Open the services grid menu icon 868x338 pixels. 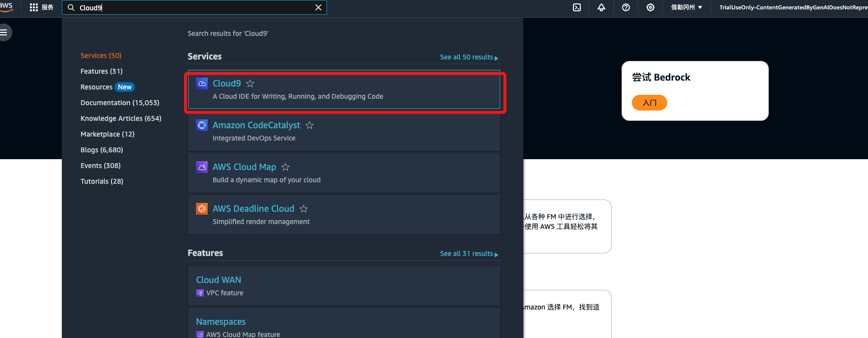click(x=34, y=7)
